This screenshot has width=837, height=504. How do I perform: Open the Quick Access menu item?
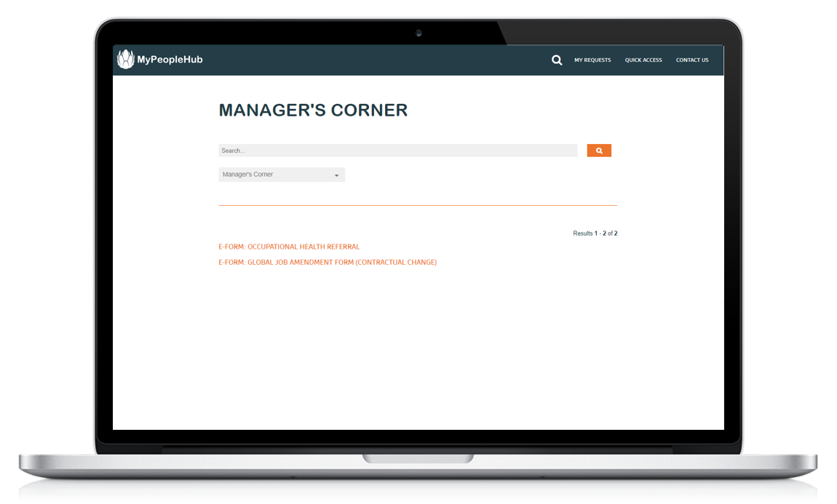(643, 60)
